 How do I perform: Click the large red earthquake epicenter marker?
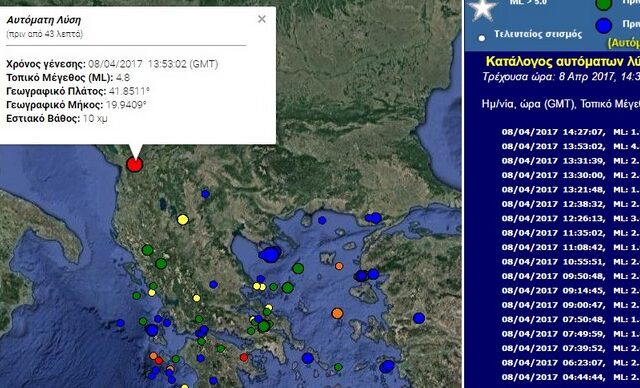coord(134,164)
